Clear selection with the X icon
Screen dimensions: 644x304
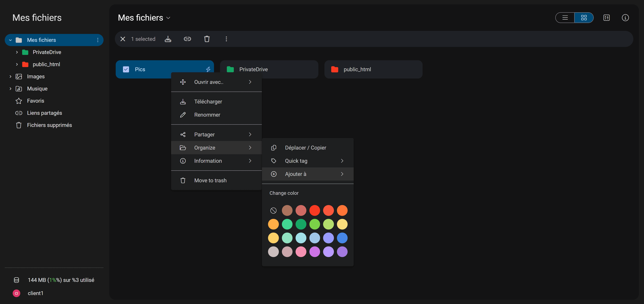coord(123,39)
